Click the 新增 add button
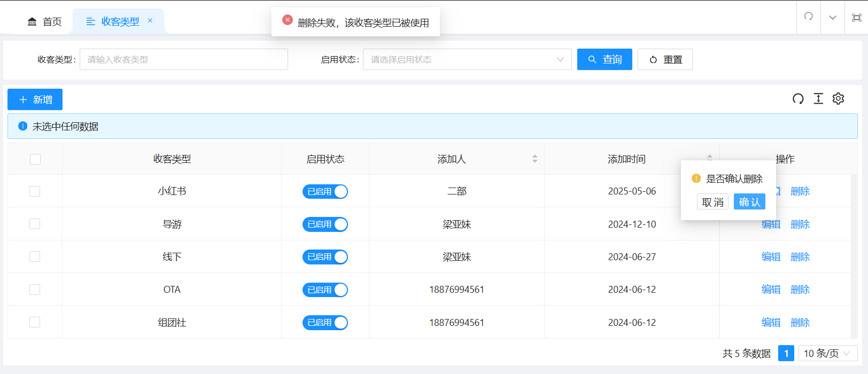 coord(35,99)
